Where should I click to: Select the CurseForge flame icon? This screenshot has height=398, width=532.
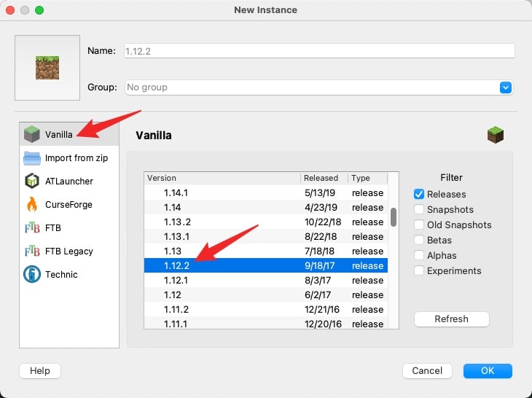coord(32,204)
